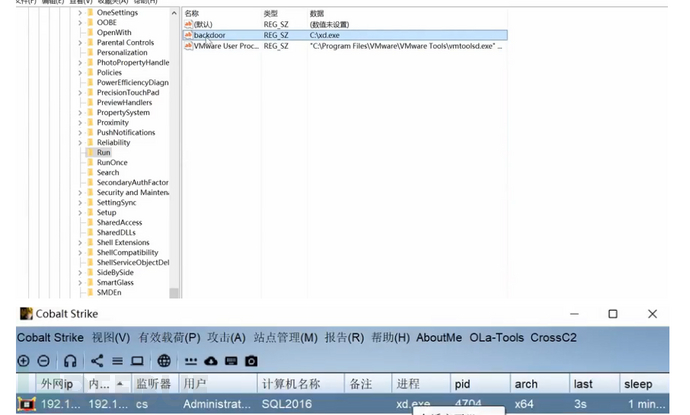Click the Policies folder icon
The image size is (690, 415).
point(91,72)
